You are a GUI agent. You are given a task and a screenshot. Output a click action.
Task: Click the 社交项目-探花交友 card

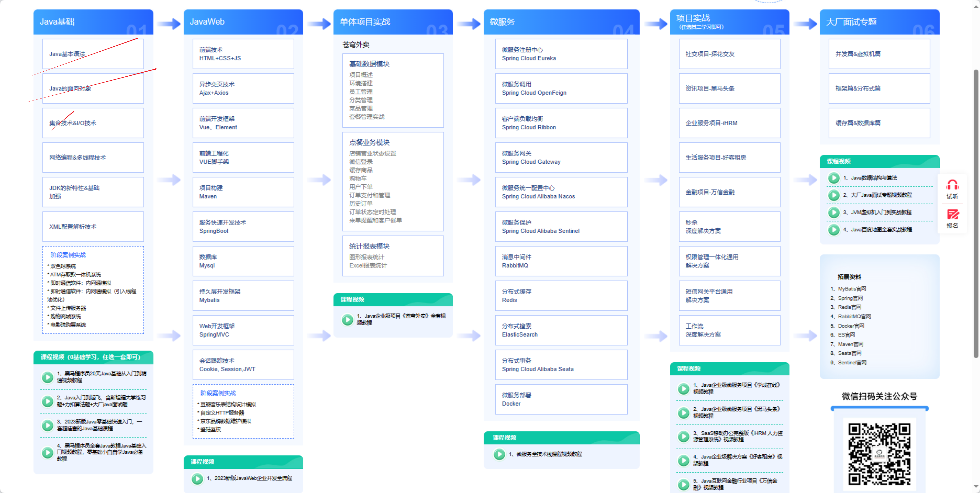click(729, 54)
